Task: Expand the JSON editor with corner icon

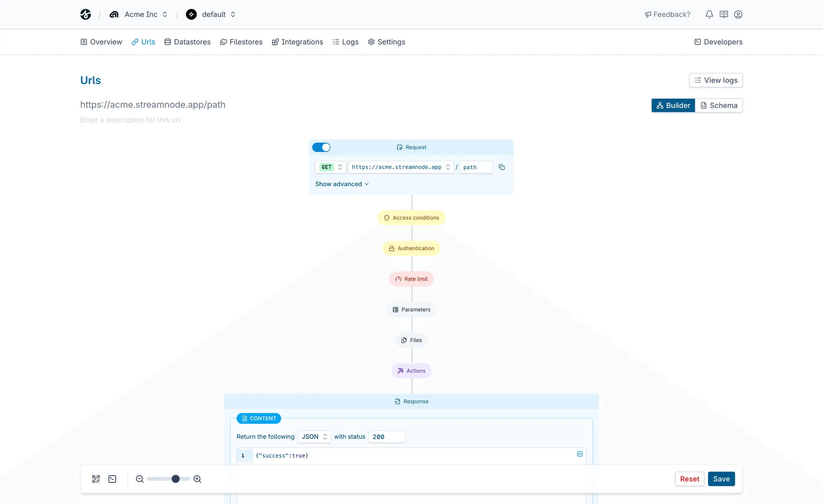Action: point(580,454)
